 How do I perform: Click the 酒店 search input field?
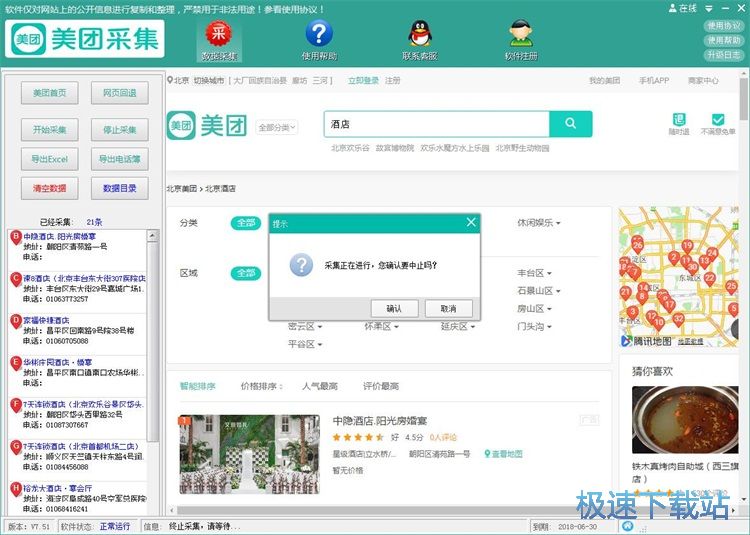(437, 124)
